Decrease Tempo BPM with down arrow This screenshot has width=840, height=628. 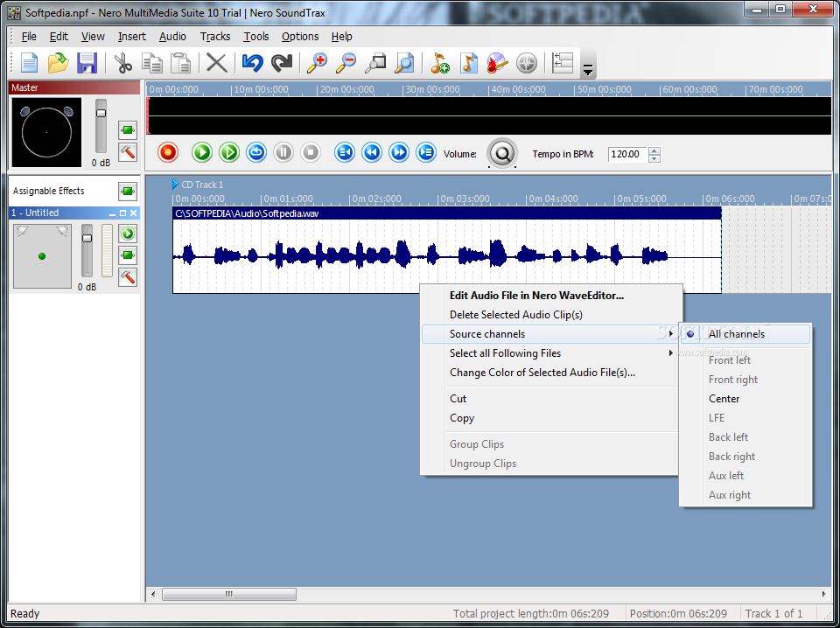coord(654,158)
